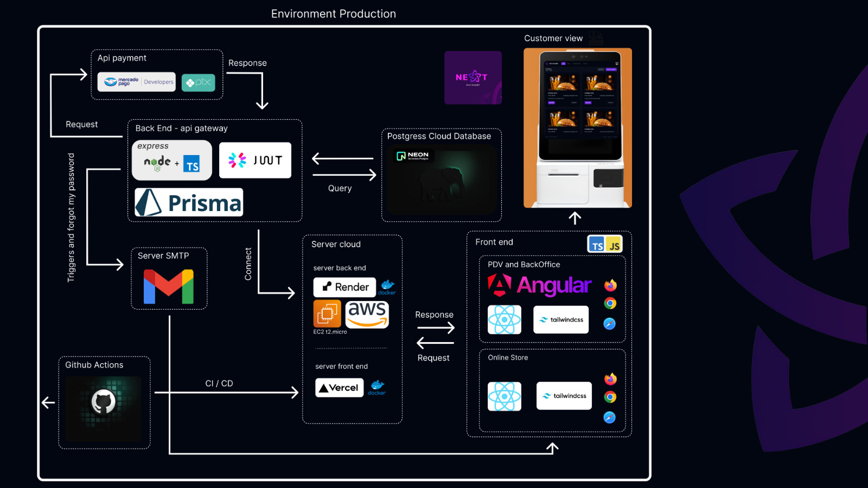Click the React icon in PDV and BackOffice
868x488 pixels.
pos(505,319)
